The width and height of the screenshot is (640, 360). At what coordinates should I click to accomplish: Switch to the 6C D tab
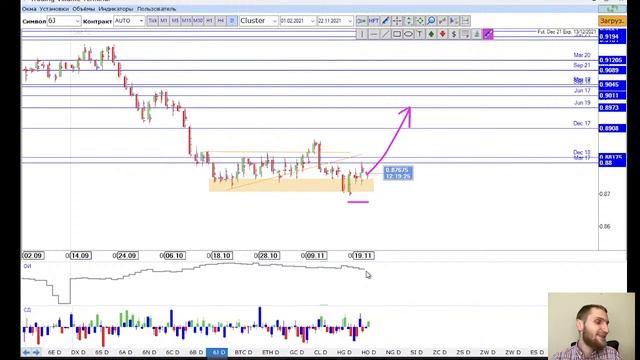(x=173, y=352)
